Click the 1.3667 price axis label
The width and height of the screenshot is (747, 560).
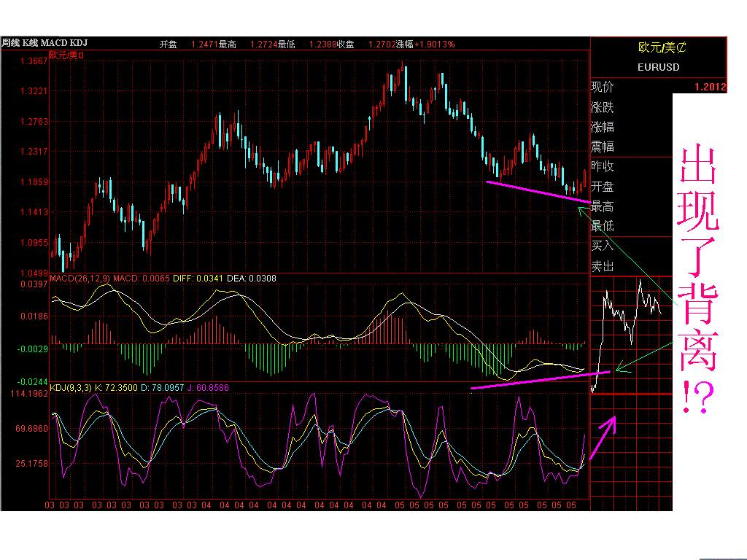34,61
